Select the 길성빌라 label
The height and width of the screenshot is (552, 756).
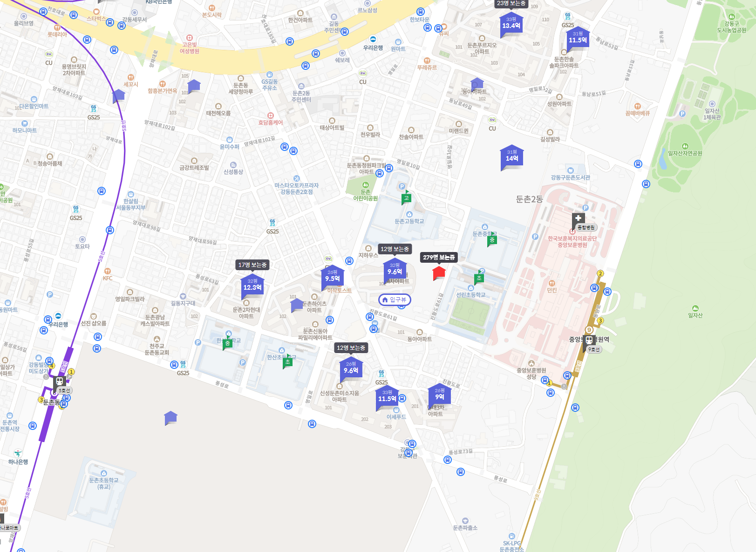tap(550, 139)
